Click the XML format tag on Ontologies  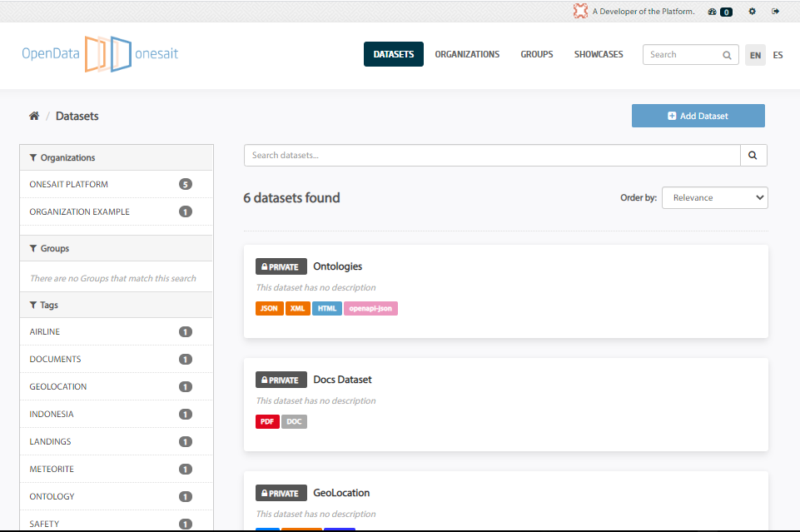(298, 309)
